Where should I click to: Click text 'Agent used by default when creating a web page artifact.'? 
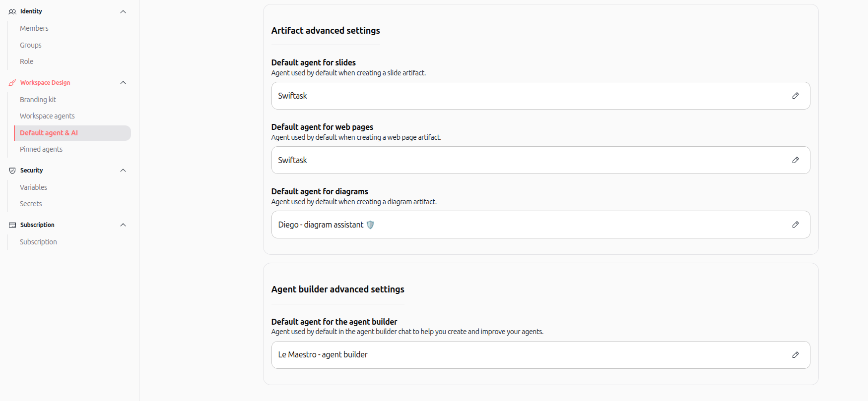356,137
